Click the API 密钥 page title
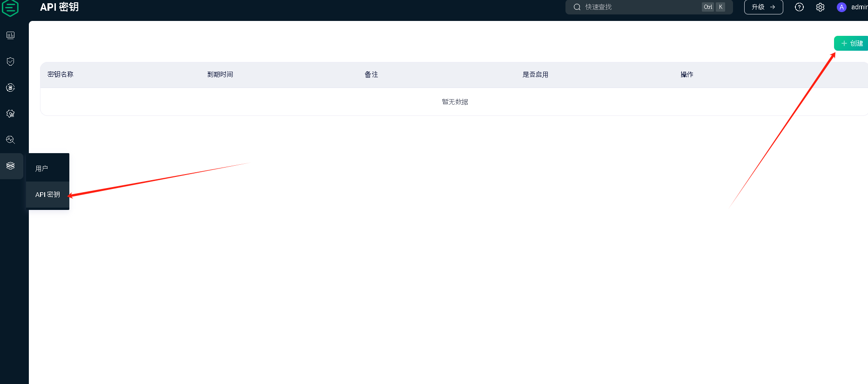Viewport: 868px width, 384px height. [x=59, y=7]
